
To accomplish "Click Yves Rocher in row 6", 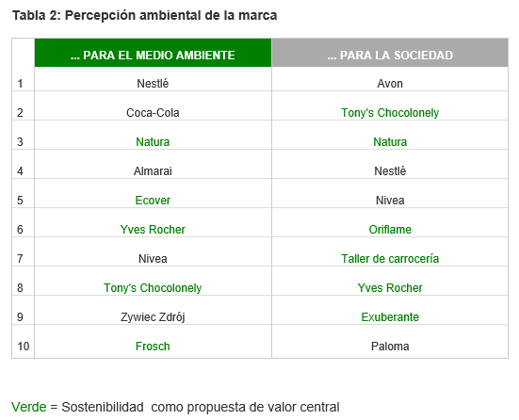I will (x=153, y=229).
